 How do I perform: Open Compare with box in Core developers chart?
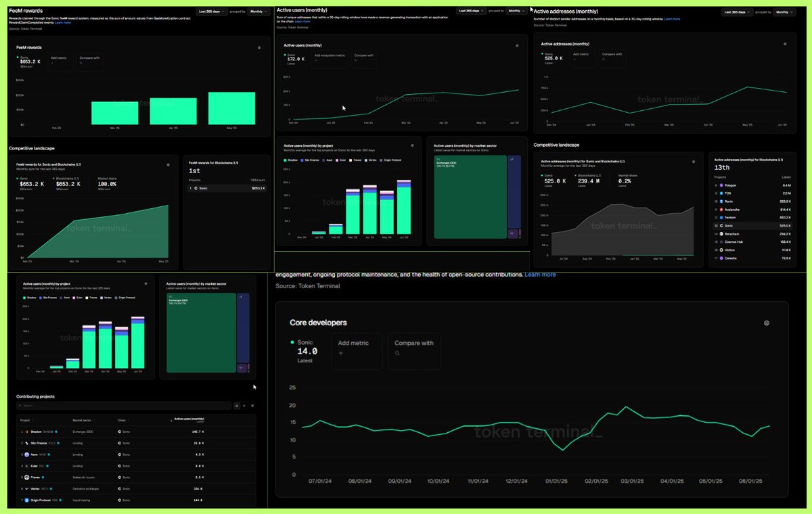(414, 350)
